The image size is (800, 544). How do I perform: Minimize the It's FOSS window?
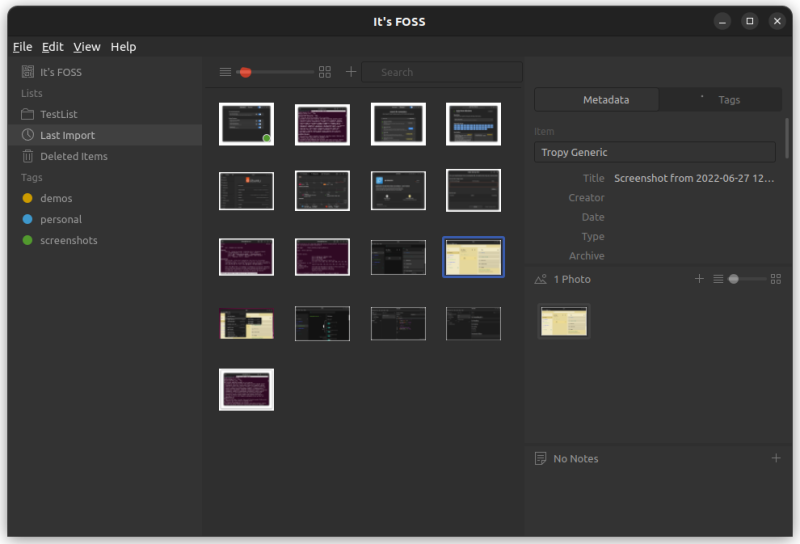coord(722,21)
